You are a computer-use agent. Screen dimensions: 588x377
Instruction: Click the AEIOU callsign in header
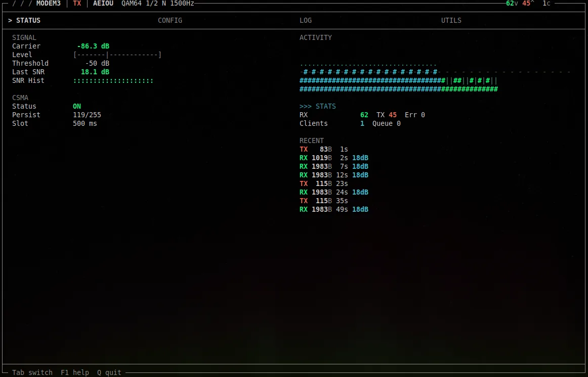click(x=103, y=4)
